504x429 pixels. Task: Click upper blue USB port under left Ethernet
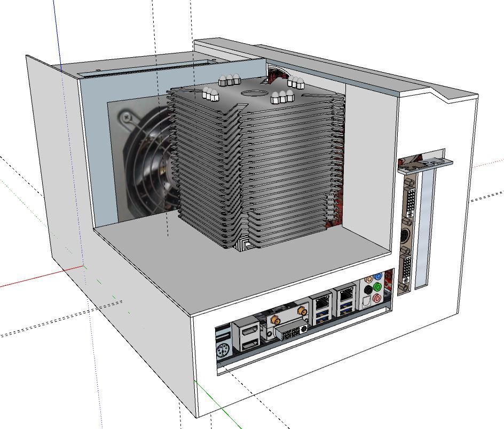[323, 314]
